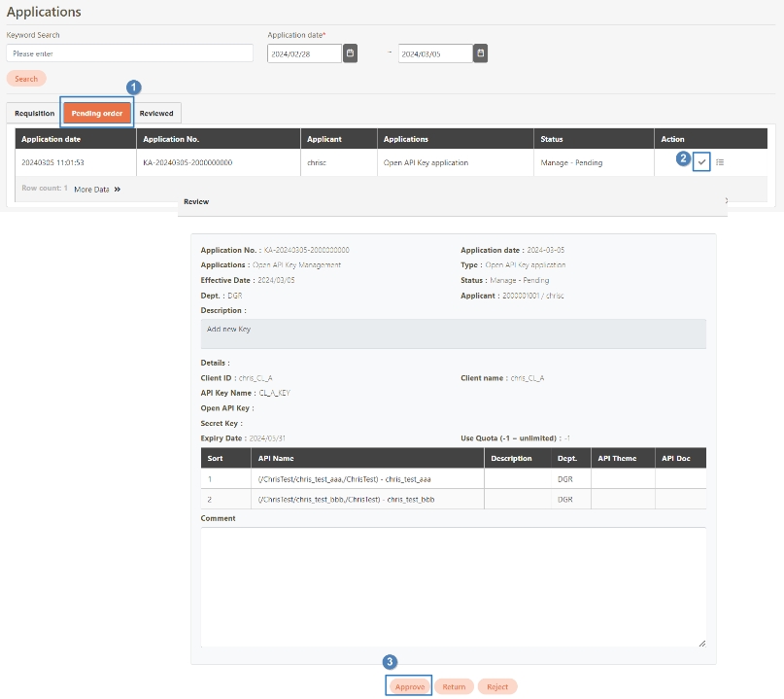Image resolution: width=784 pixels, height=699 pixels.
Task: Approve the application
Action: (408, 686)
